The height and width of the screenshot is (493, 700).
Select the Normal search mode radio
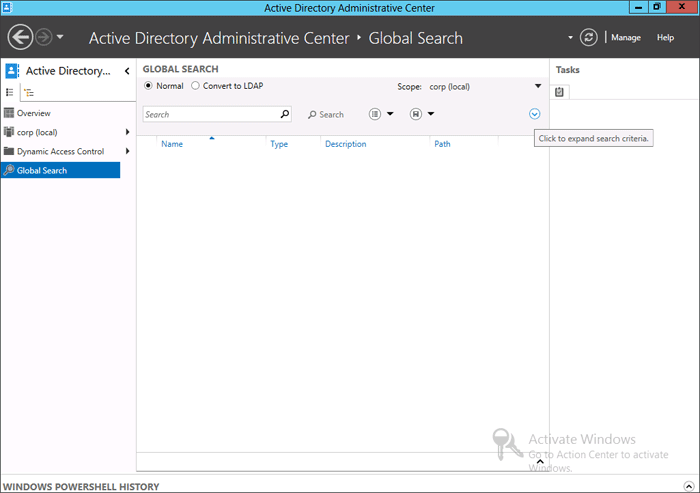pos(148,86)
